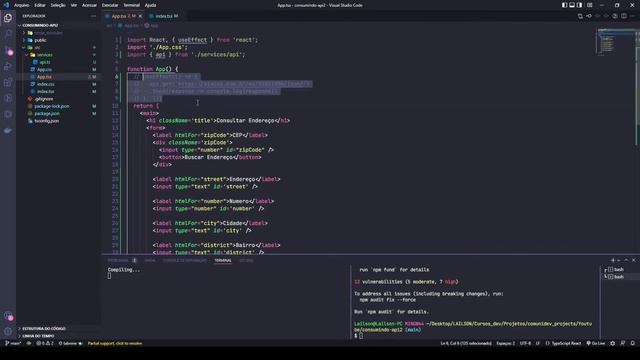Add a new terminal with the plus icon
Screen dimensions: 640x360
[612, 260]
